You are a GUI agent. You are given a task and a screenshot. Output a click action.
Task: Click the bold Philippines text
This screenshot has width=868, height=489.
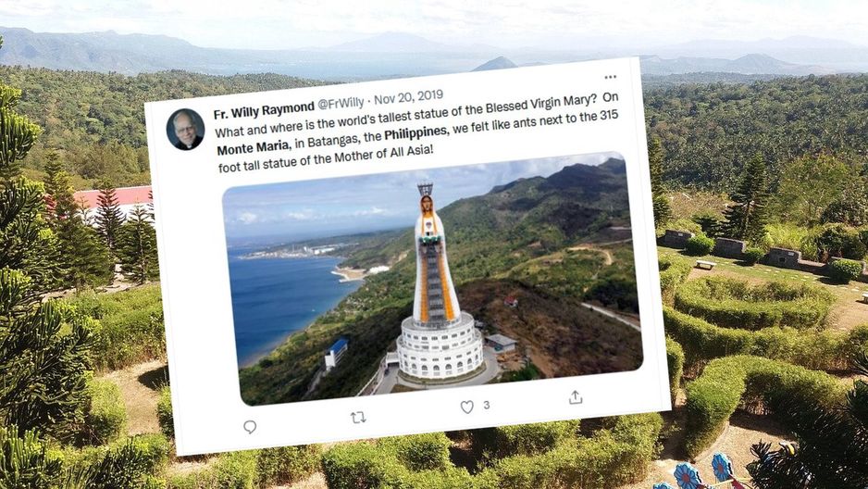point(415,133)
